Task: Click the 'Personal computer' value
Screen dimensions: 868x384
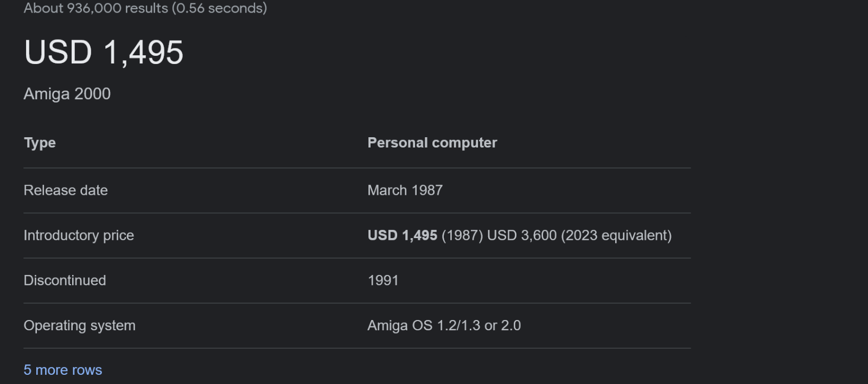Action: coord(432,143)
